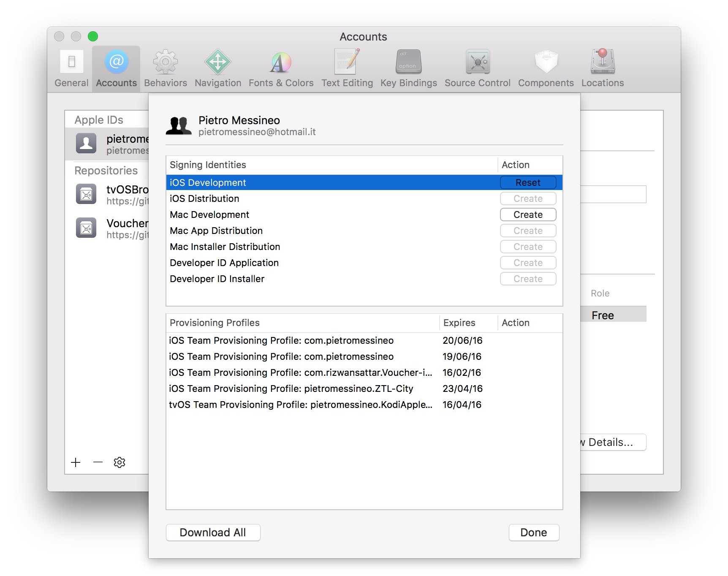This screenshot has width=728, height=576.
Task: Click the green zoom window button
Action: tap(93, 36)
